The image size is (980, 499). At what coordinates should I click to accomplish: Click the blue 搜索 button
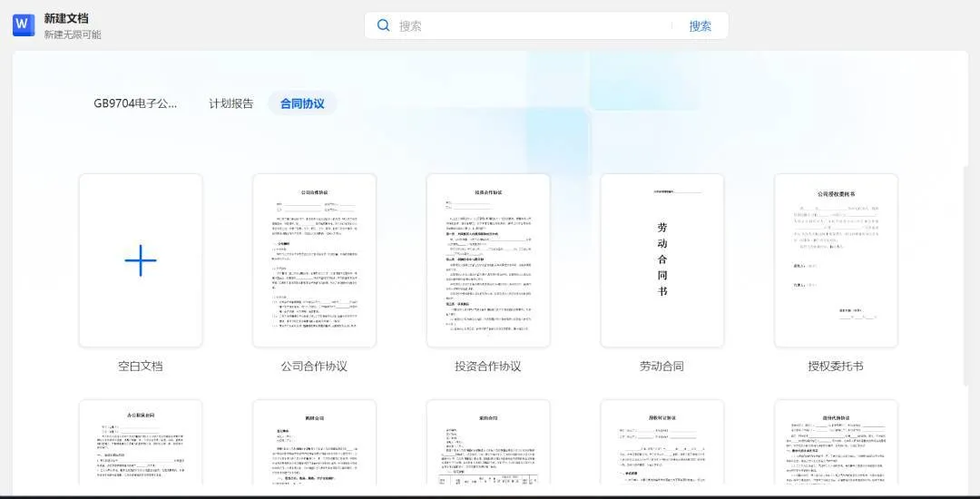pos(700,25)
